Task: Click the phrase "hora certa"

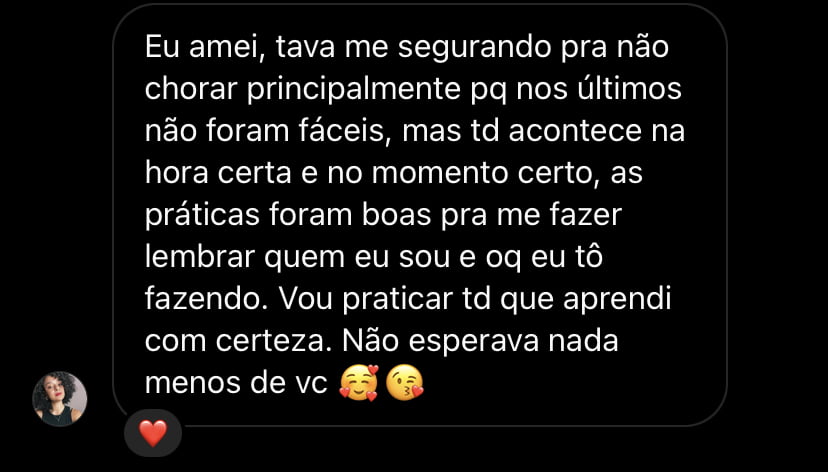Action: coord(218,173)
